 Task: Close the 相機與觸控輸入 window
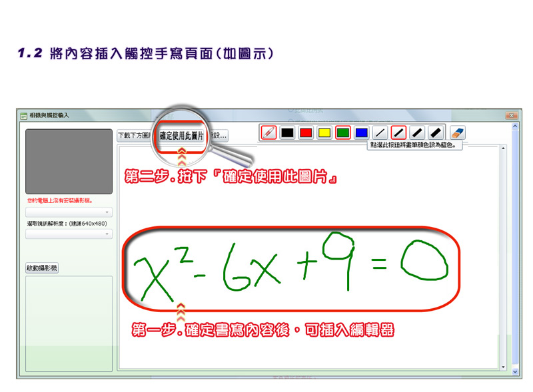(x=511, y=116)
